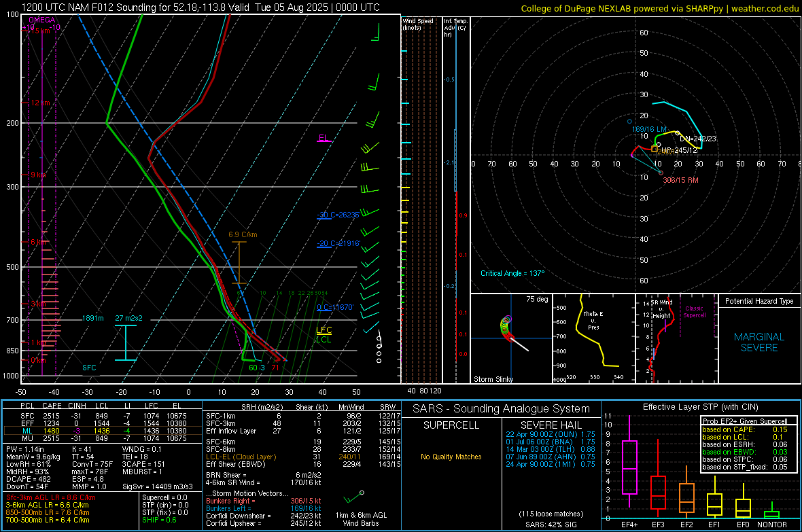Click the 'Prob EF2+ Given Supercell' heading
This screenshot has height=532, width=802.
coord(745,421)
